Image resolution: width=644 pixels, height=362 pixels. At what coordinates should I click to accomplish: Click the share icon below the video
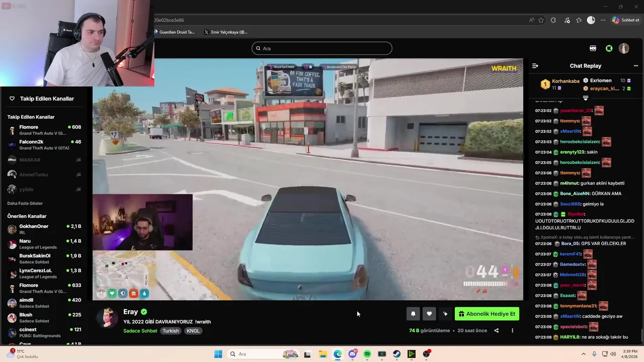[x=497, y=330]
